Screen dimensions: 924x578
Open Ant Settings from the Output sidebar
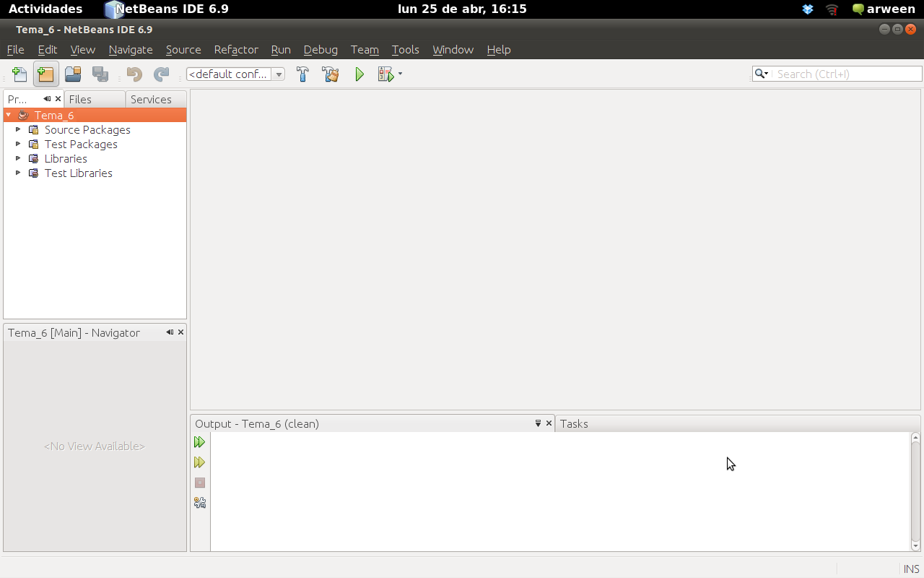200,503
